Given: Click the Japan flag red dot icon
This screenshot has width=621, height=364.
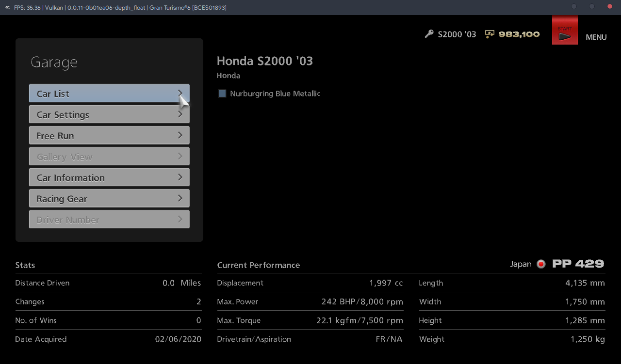Looking at the screenshot, I should tap(541, 264).
